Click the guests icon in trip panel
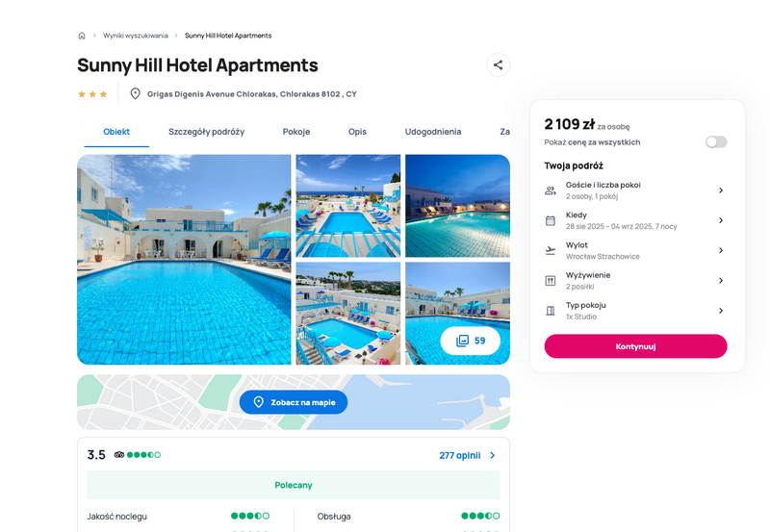770x532 pixels. (x=551, y=190)
